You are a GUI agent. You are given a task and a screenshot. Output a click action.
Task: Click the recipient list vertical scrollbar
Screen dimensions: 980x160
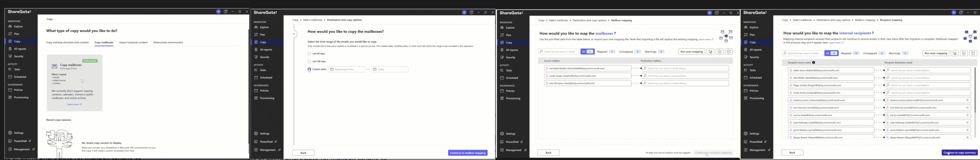click(x=975, y=90)
